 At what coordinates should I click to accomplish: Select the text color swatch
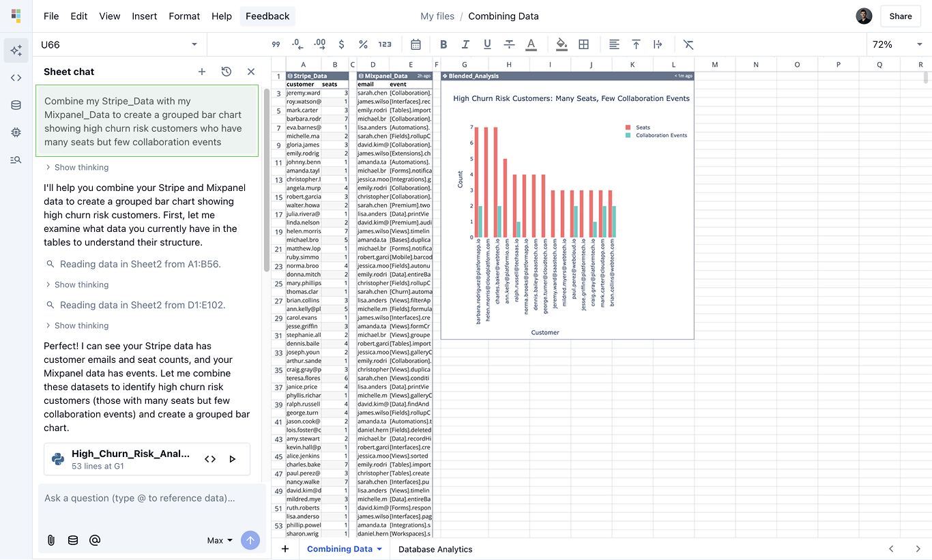click(531, 44)
